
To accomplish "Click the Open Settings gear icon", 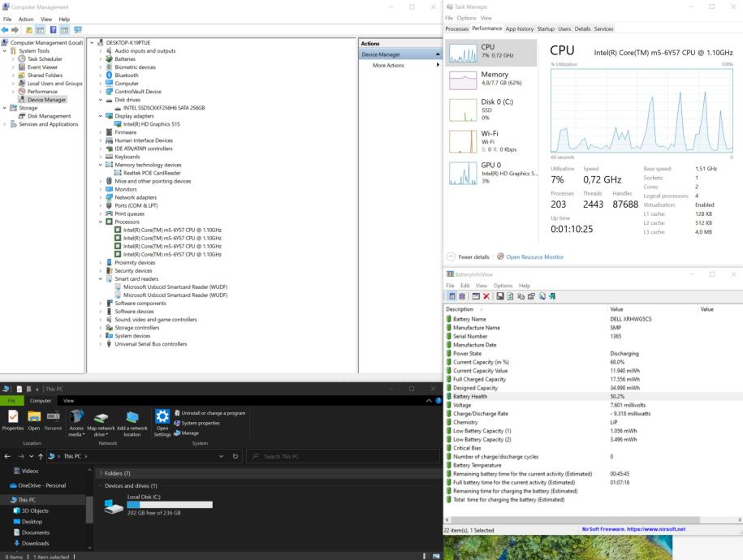I will pyautogui.click(x=162, y=416).
